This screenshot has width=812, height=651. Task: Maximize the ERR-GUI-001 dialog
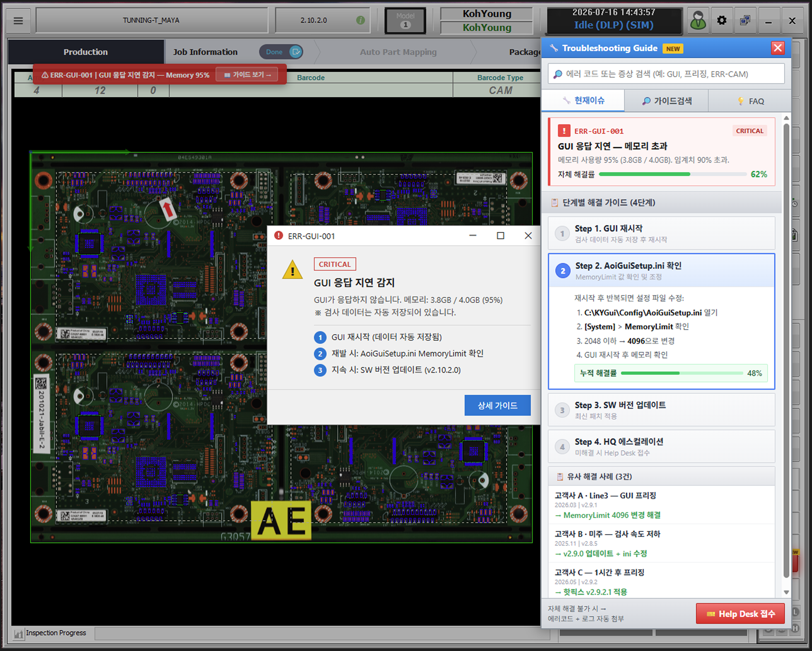point(500,236)
